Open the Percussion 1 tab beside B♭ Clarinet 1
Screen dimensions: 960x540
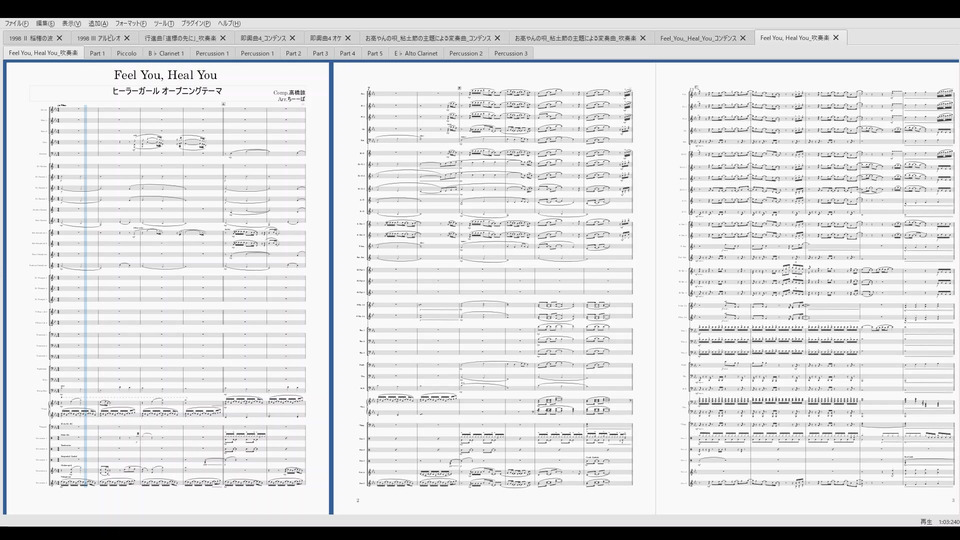[x=212, y=53]
